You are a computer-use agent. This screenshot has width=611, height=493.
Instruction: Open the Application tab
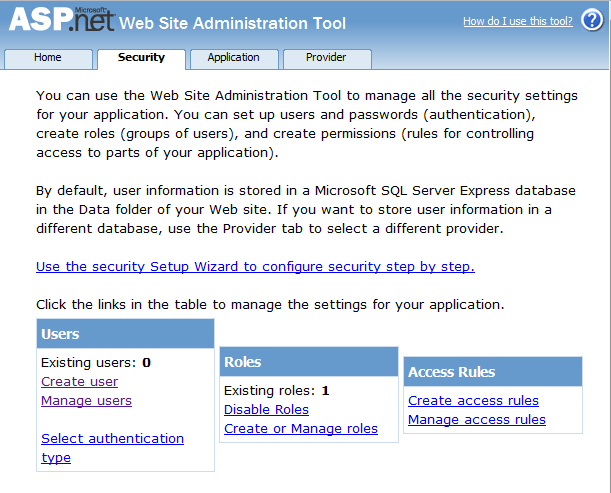tap(233, 58)
